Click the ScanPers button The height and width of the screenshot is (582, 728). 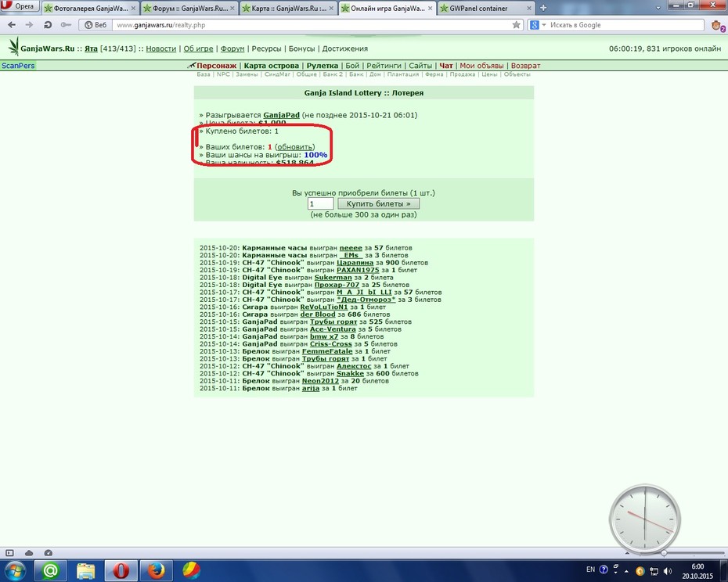pos(18,66)
